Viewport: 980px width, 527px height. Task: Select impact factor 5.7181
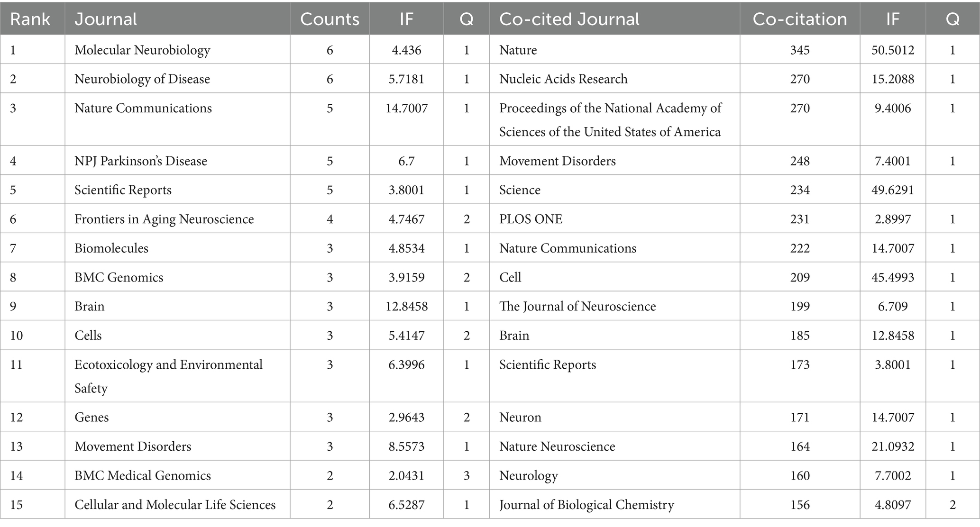[x=406, y=79]
